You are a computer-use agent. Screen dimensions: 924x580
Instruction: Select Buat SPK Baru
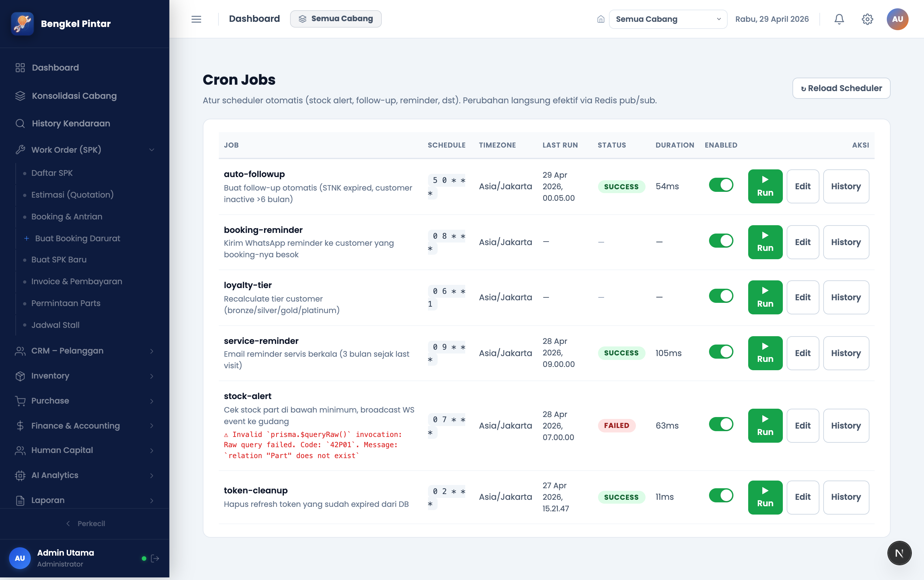(59, 260)
